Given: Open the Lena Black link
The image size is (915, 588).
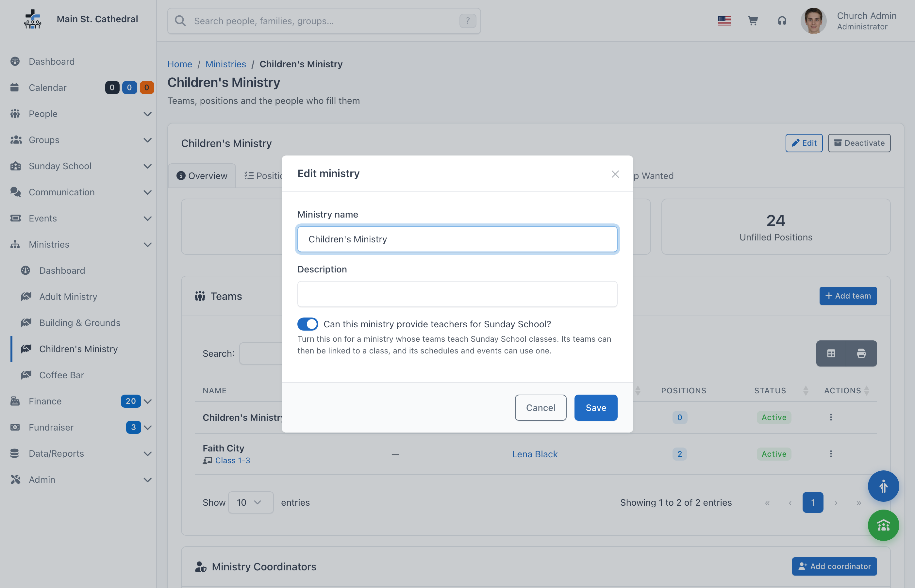Looking at the screenshot, I should coord(535,454).
